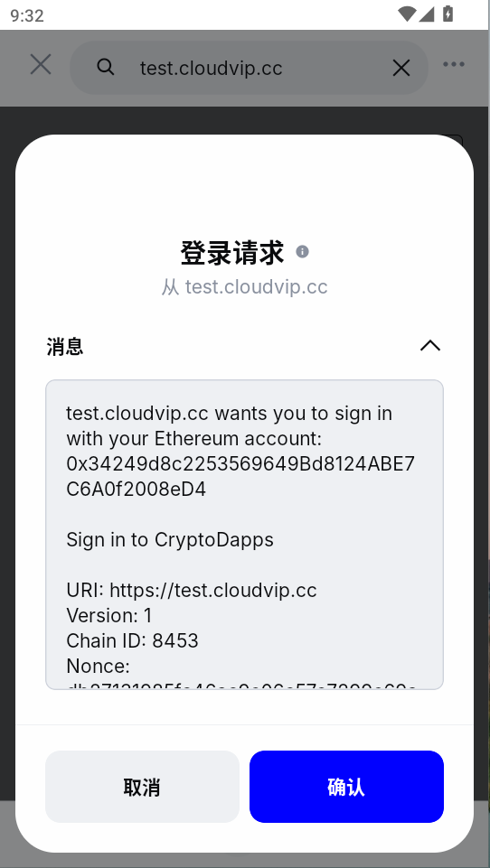Confirm sign-in with the 确认 button
Screen dimensions: 490x868
(x=346, y=787)
